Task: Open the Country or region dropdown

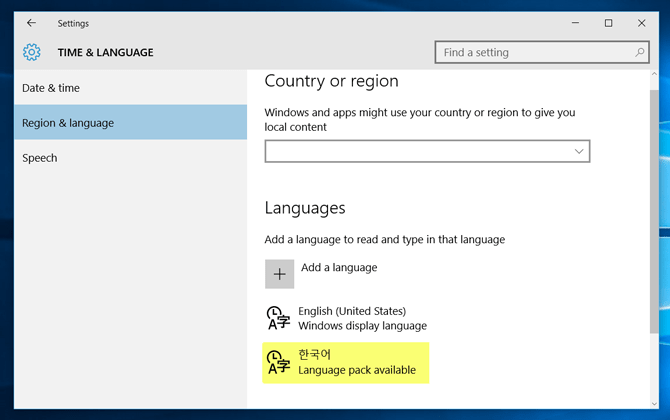Action: click(x=427, y=151)
